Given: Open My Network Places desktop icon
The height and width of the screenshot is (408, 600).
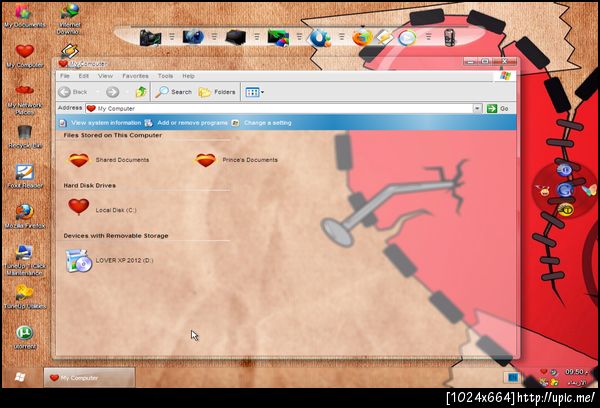Looking at the screenshot, I should coord(24,100).
